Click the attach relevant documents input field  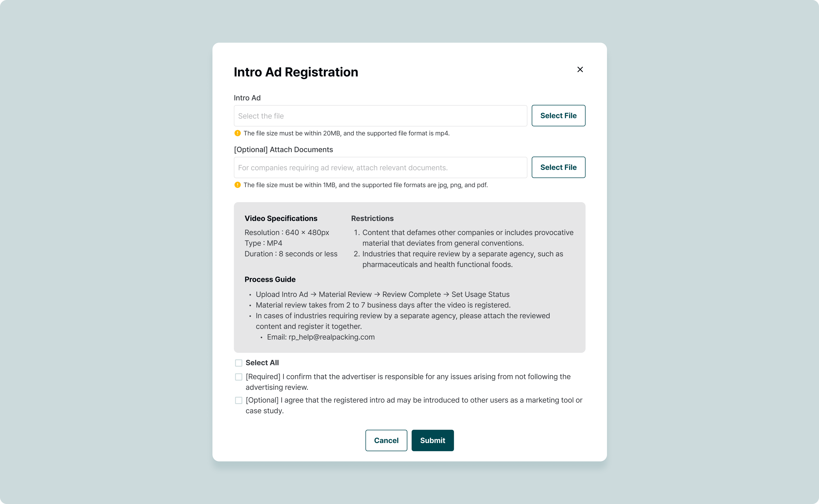pos(380,168)
